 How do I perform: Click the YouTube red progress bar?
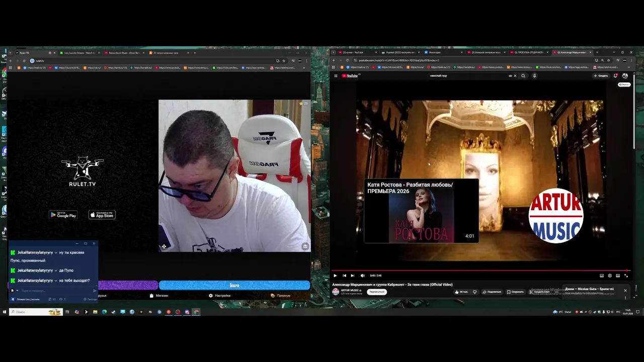tap(480, 270)
